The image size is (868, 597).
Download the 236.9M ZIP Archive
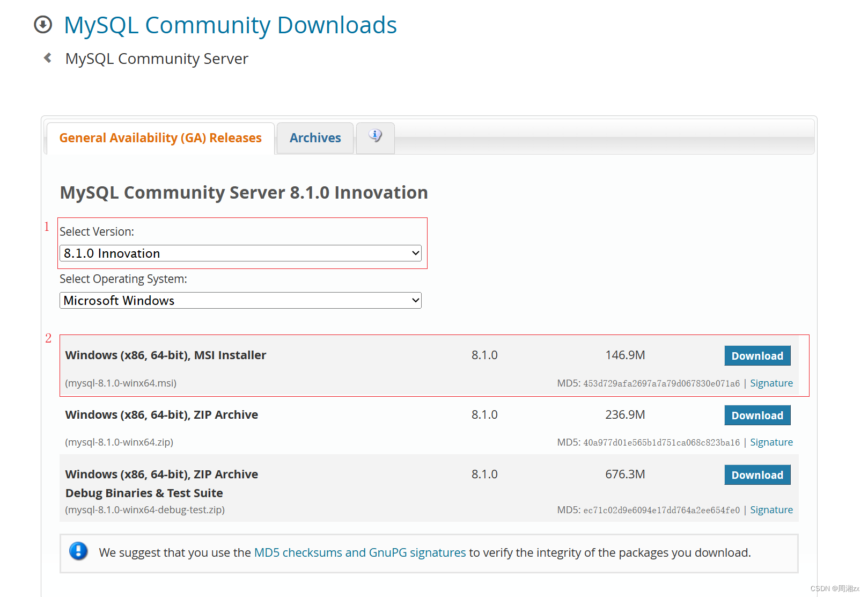pyautogui.click(x=757, y=415)
